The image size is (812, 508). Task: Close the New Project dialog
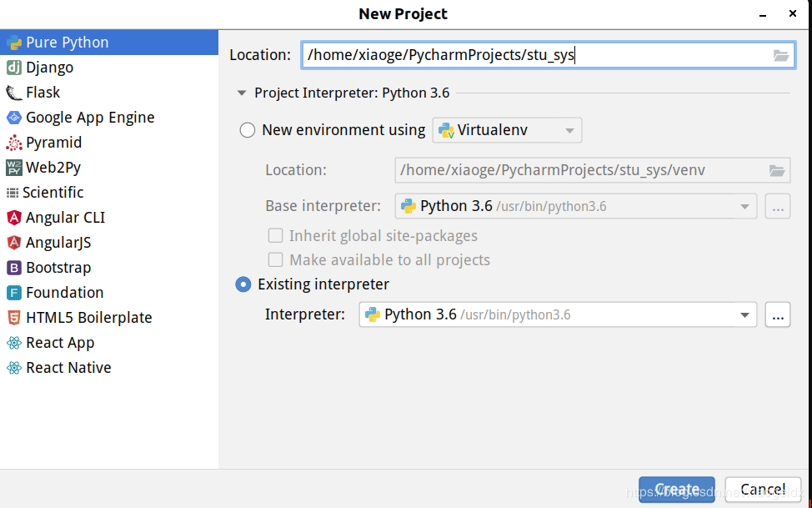(793, 14)
